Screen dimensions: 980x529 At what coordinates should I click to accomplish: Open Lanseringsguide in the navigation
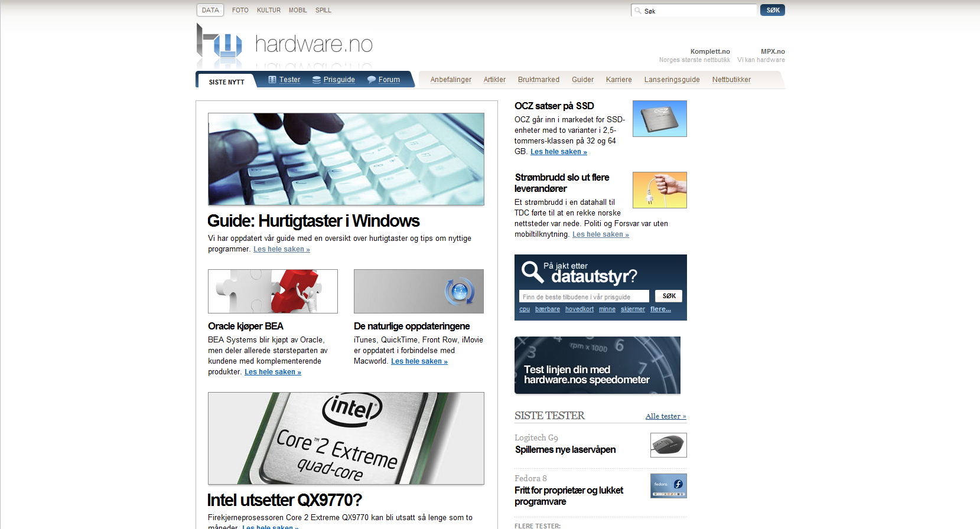coord(672,80)
